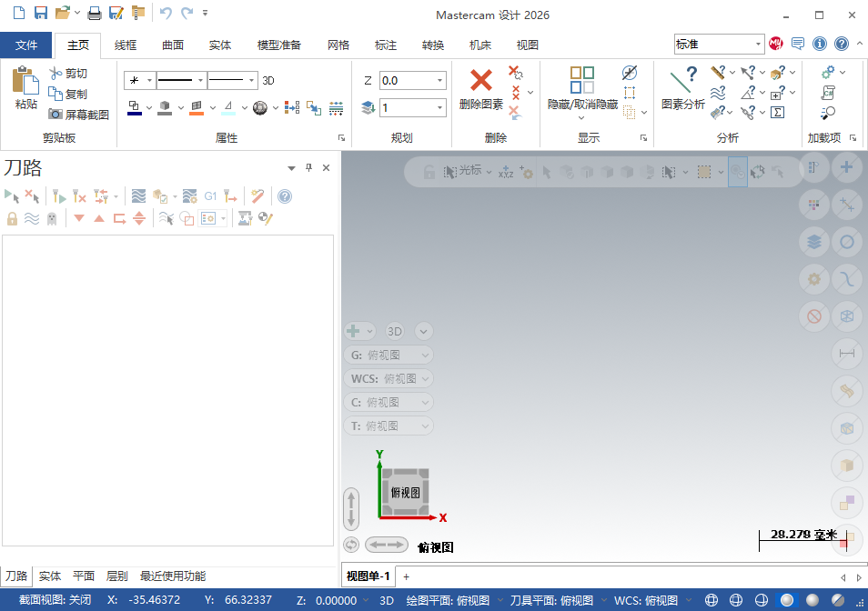The image size is (868, 611).
Task: Redo the last action
Action: tap(187, 13)
